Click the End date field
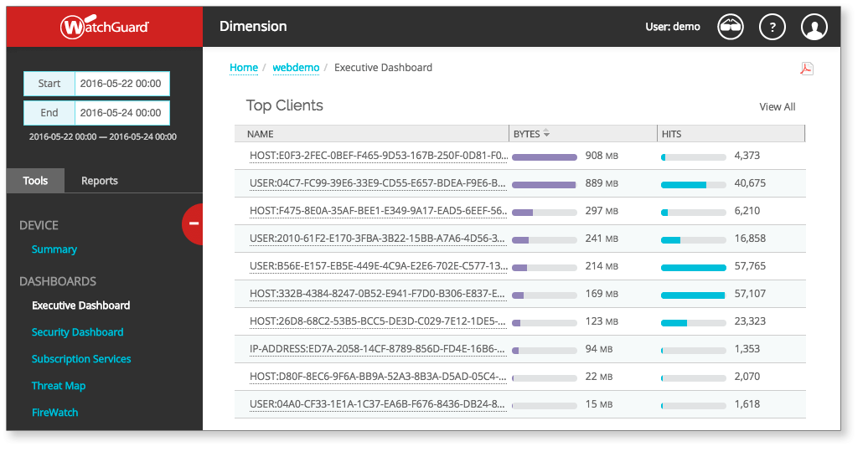 click(121, 113)
